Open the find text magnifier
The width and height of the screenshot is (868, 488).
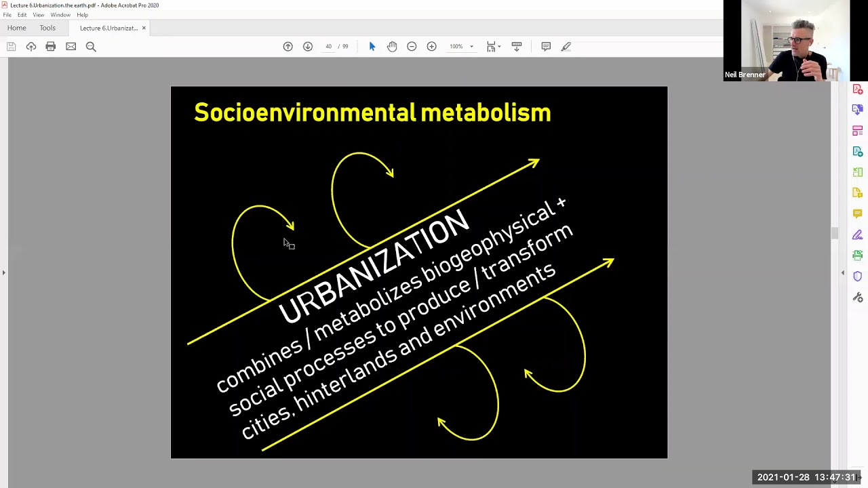[x=91, y=46]
